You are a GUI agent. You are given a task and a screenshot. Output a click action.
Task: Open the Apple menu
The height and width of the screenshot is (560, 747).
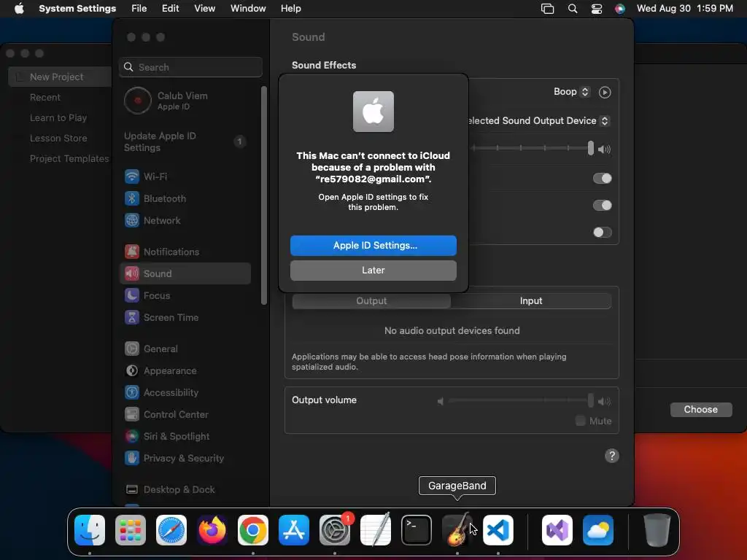point(19,8)
